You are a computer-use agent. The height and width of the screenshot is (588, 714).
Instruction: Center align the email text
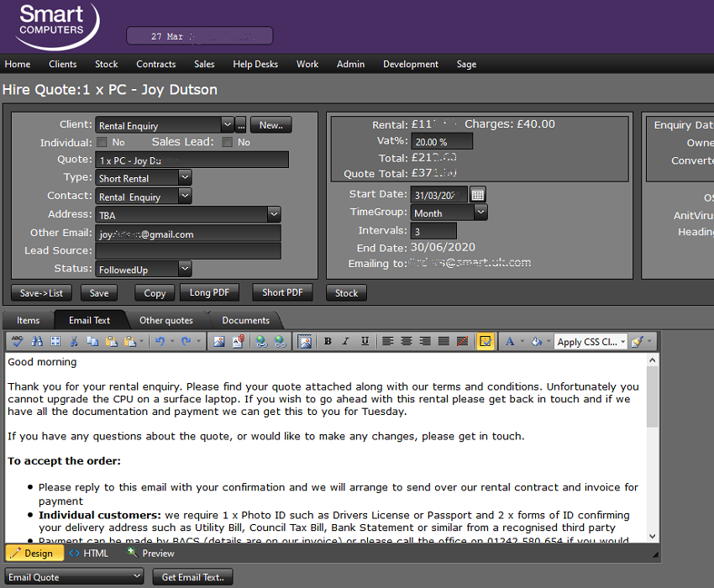[407, 342]
